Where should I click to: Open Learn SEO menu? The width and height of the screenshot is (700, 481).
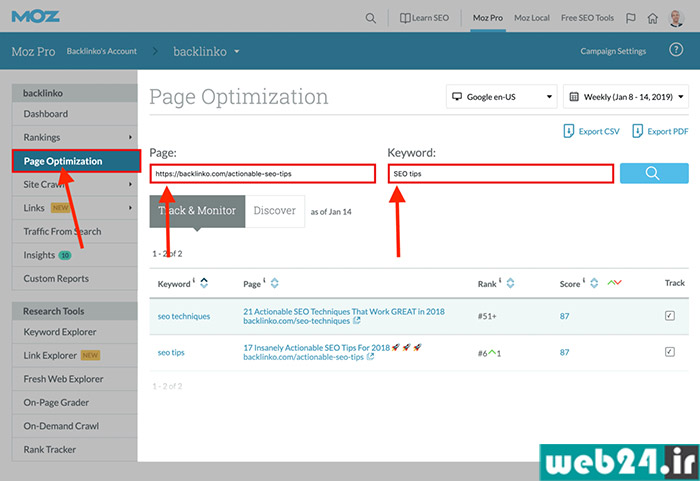424,18
